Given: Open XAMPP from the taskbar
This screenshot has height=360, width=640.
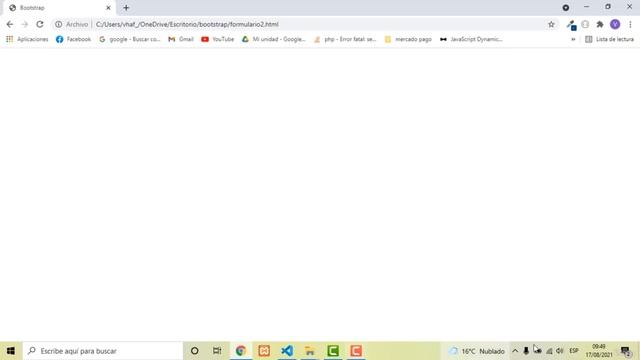Looking at the screenshot, I should pyautogui.click(x=264, y=351).
